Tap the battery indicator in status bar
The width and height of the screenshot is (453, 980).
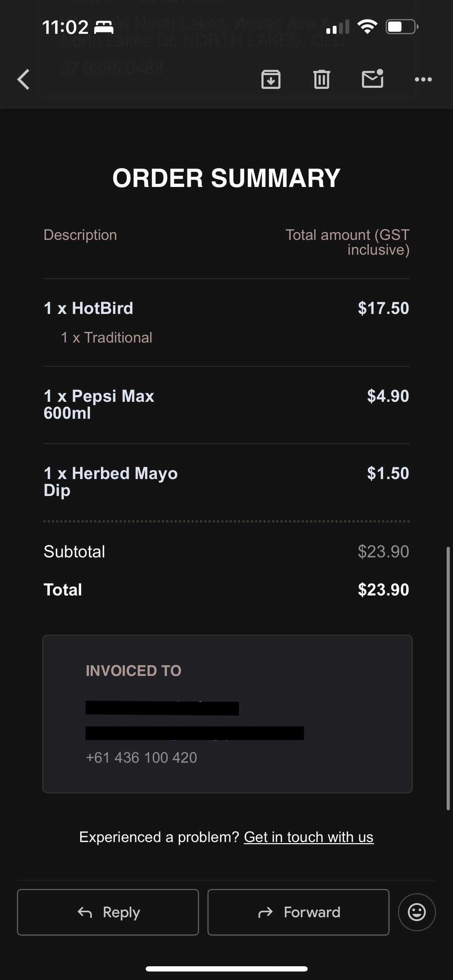point(402,27)
